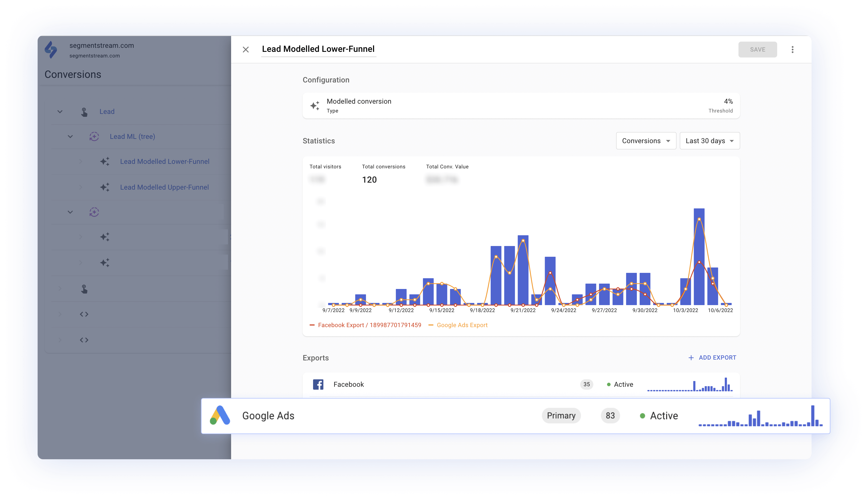Click the sparkle icon beside Modelled conversion
Screen dimensions: 868x499
point(315,106)
